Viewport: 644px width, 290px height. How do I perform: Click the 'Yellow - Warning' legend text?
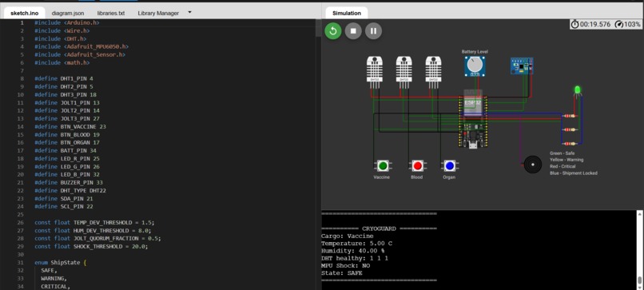(x=566, y=160)
